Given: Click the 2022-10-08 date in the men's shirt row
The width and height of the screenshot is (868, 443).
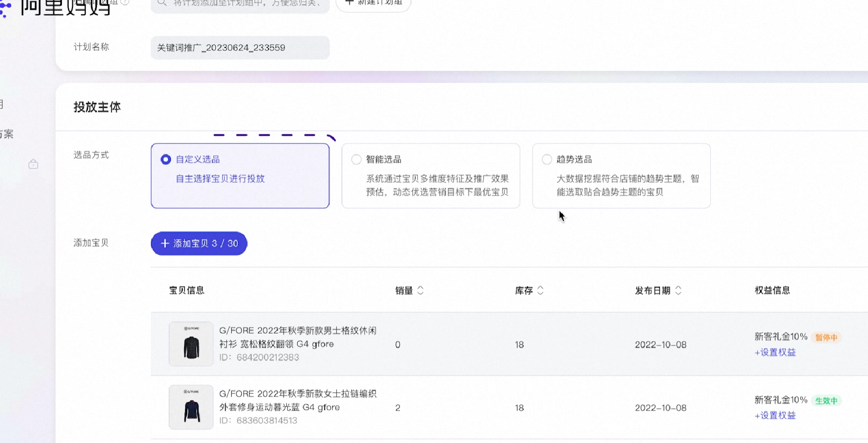Looking at the screenshot, I should pos(660,345).
